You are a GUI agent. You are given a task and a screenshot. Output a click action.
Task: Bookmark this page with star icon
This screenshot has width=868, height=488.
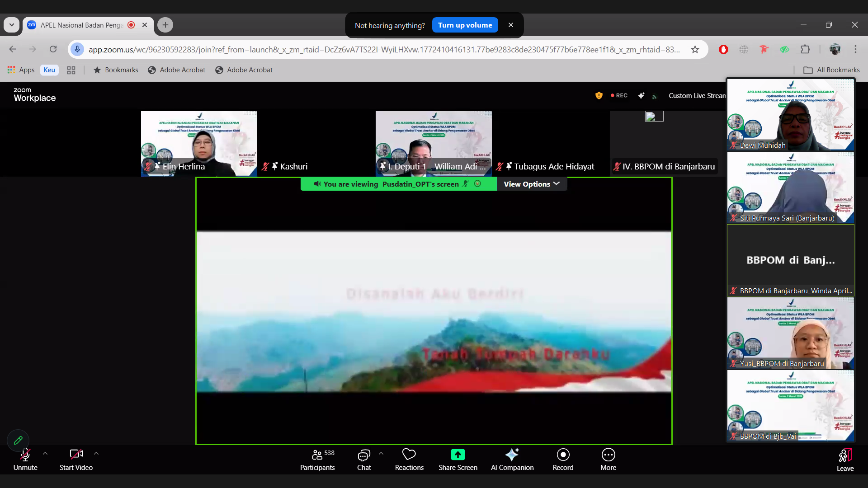[695, 50]
